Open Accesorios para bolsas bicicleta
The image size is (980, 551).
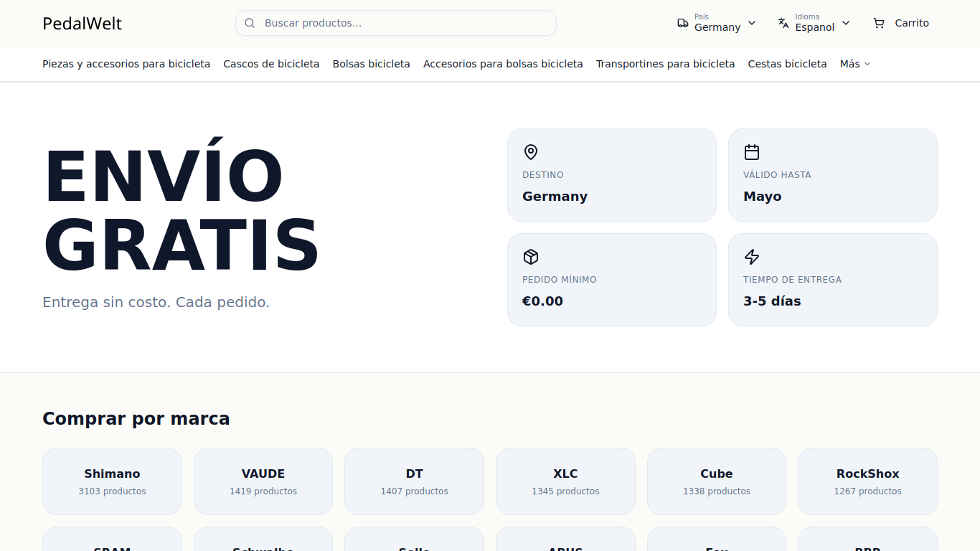click(503, 64)
